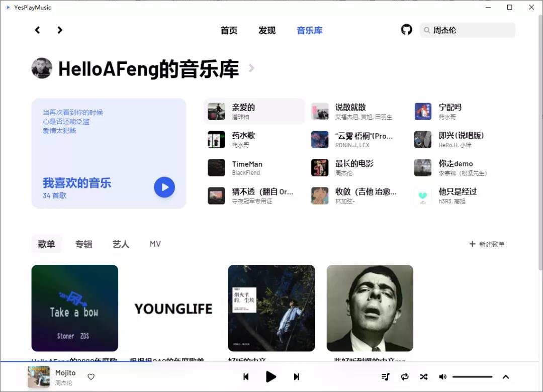Click the volume slider bar
Viewport: 543px width, 392px height.
(x=472, y=377)
